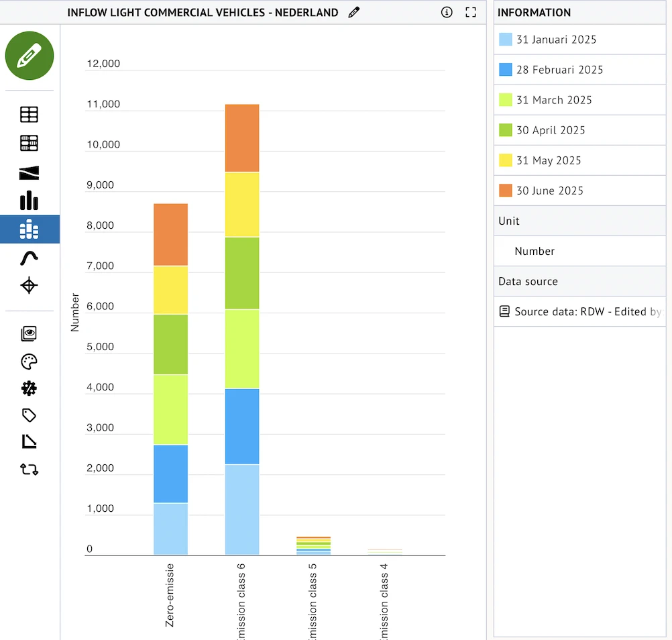Click the dark blue Februari segment of Zero-emissie bar
Viewport: 672px width, 640px height.
170,474
